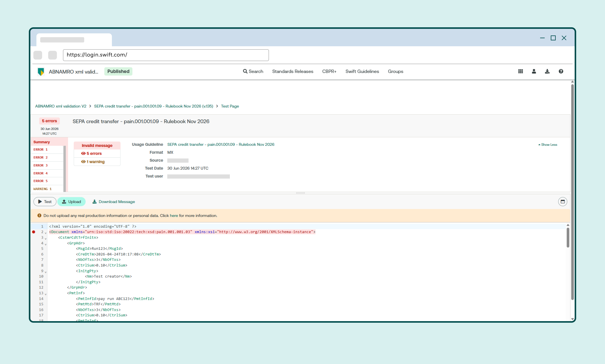605x364 pixels.
Task: Collapse CstmrCdtTrfInitn fold arrow on line 3
Action: [x=46, y=238]
